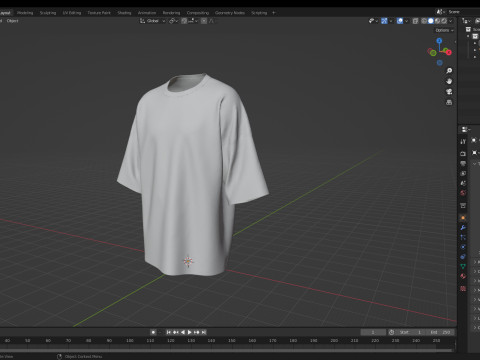Click the negative Z axis gizmo circle
Screen dimensions: 480x360
440,62
